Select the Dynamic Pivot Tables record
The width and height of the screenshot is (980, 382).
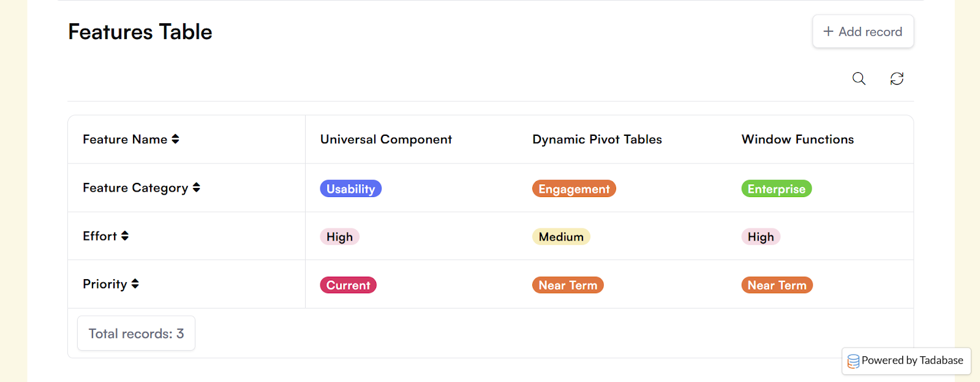coord(597,140)
